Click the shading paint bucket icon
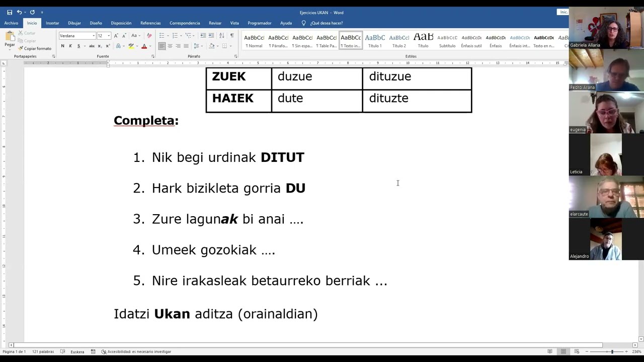This screenshot has height=362, width=644. (211, 46)
